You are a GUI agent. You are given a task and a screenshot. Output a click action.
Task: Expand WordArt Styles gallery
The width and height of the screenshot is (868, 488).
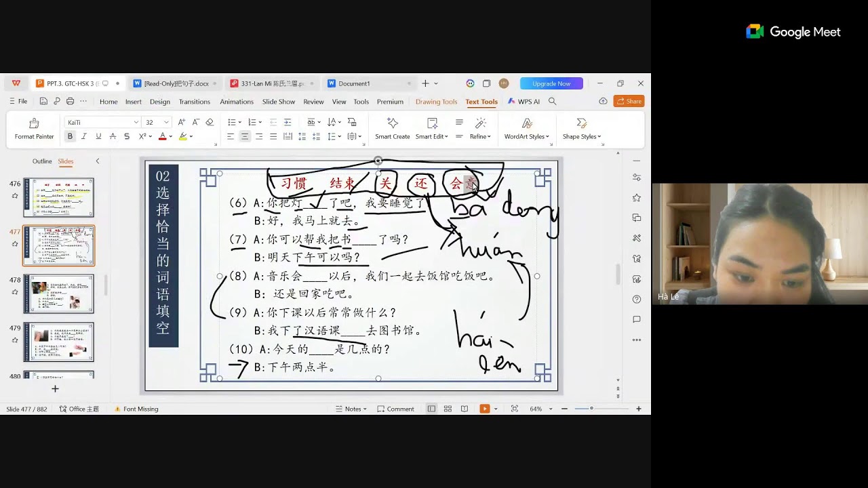pos(526,128)
